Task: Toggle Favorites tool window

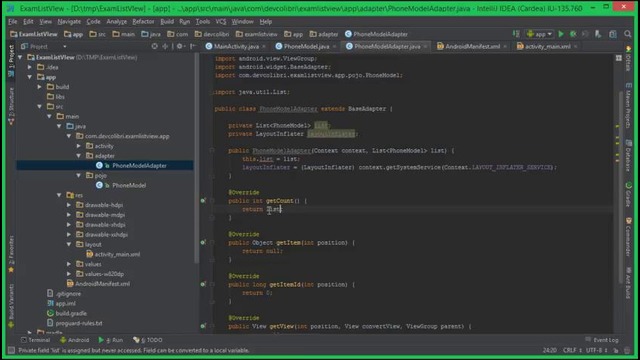Action: pos(11,254)
